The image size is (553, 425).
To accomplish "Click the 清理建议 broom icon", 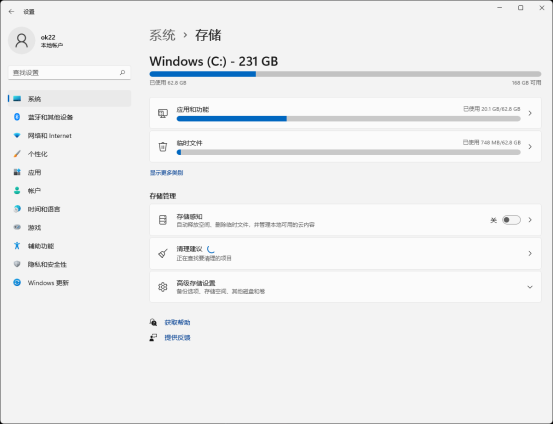I will (163, 253).
